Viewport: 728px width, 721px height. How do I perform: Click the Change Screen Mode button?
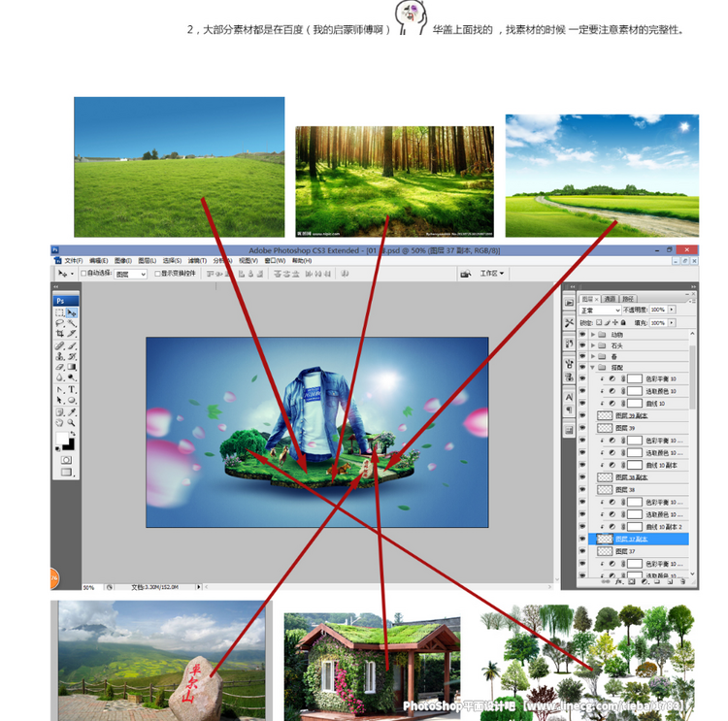(x=66, y=473)
